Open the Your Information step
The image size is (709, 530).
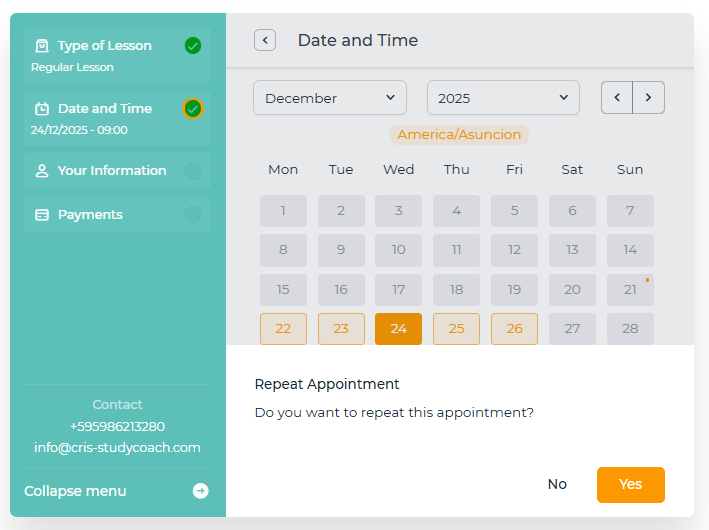pyautogui.click(x=112, y=171)
